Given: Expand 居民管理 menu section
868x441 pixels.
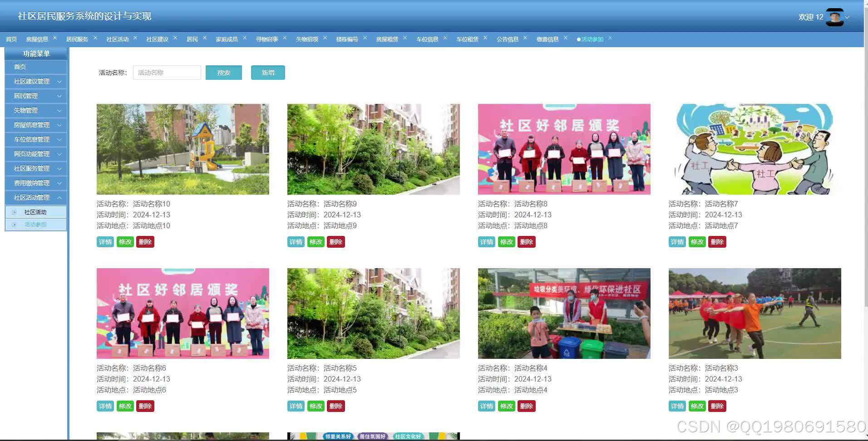Looking at the screenshot, I should 36,96.
